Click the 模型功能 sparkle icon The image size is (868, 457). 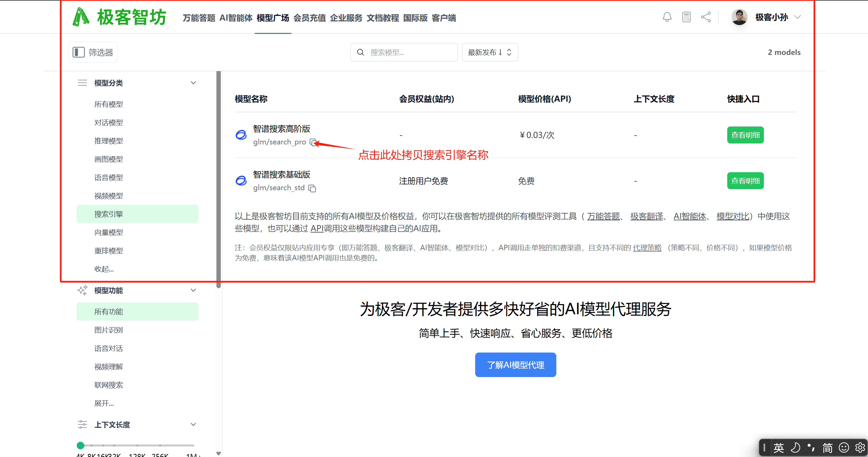82,290
